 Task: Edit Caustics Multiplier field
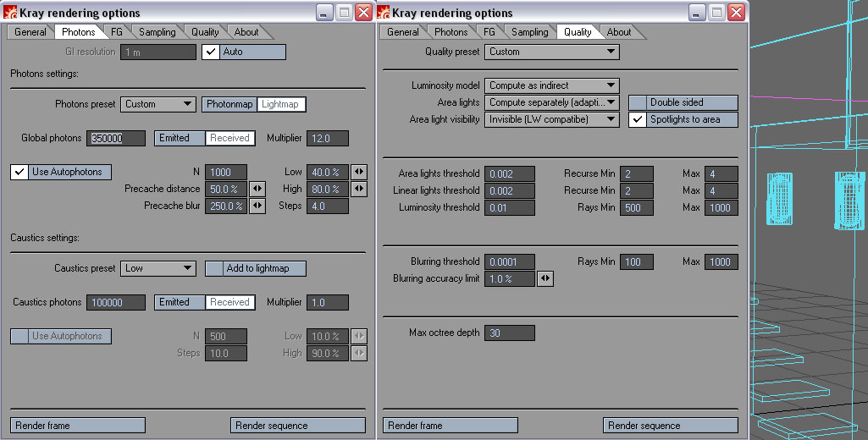point(328,302)
